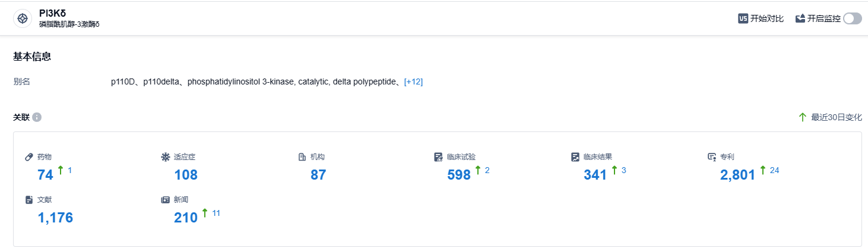868x251 pixels.
Task: Enable the 开启监控 toggle switch
Action: [852, 18]
